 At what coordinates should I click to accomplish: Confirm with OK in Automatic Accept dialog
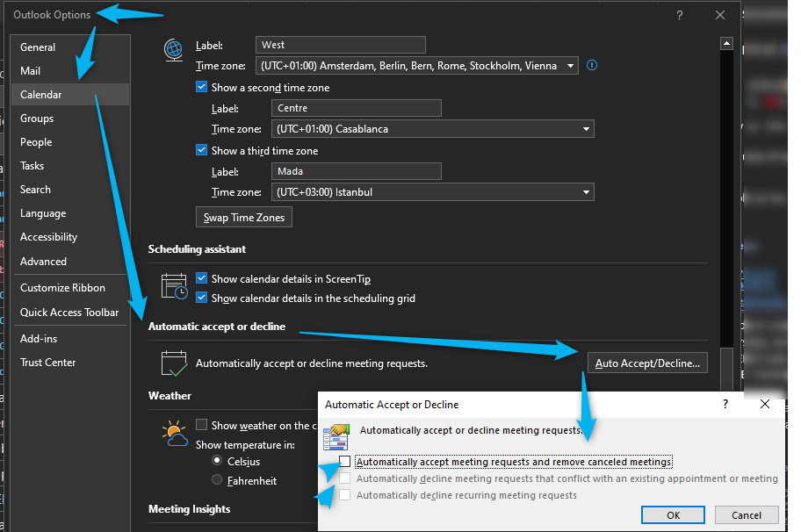673,515
